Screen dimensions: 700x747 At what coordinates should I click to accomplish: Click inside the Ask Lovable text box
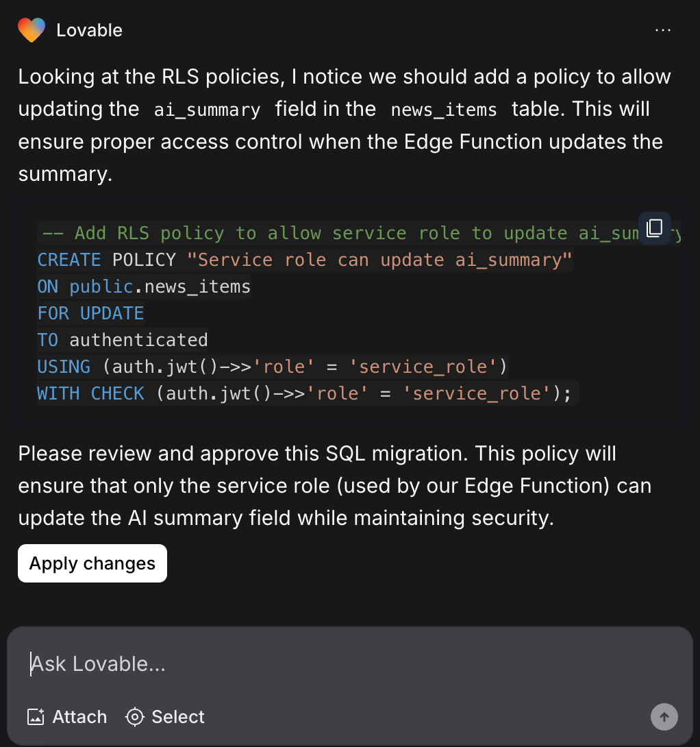coord(205,663)
